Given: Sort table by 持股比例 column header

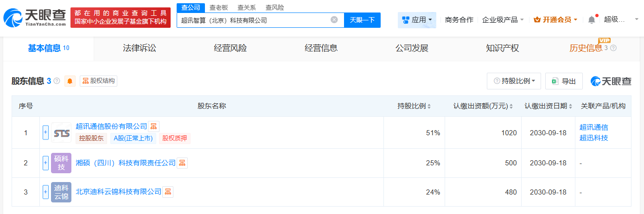Looking at the screenshot, I should 414,106.
